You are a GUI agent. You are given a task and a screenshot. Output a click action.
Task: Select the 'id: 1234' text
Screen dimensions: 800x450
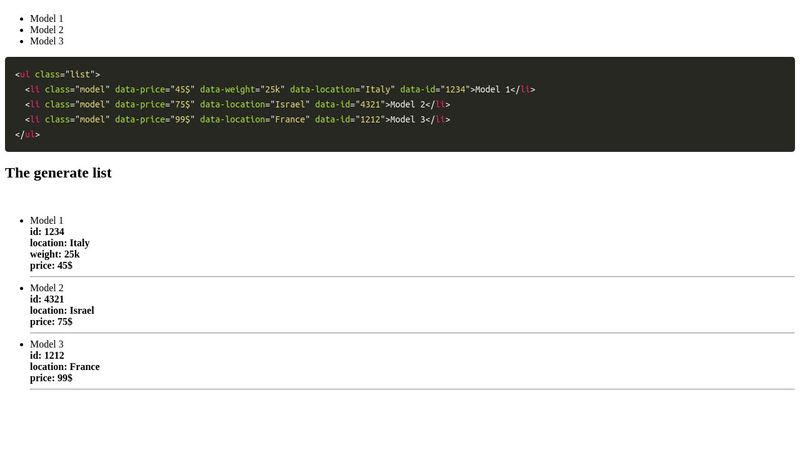click(x=47, y=232)
